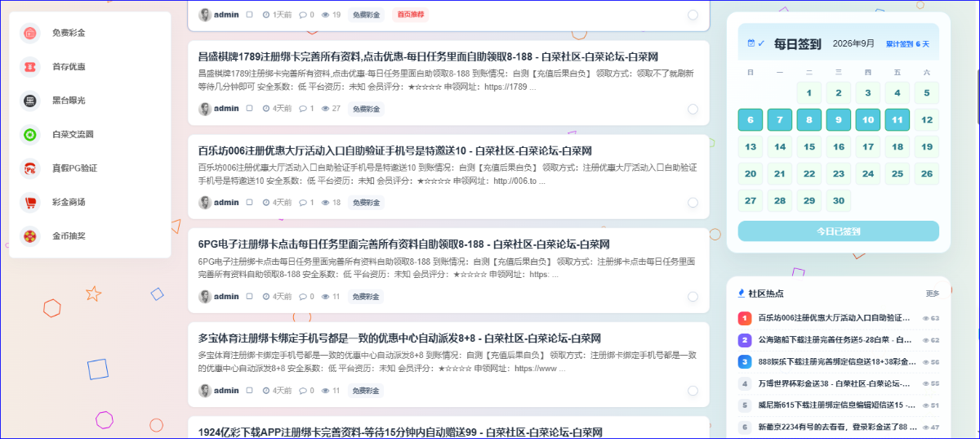The image size is (980, 439).
Task: Open hot topic 万博世界杯彩金送38
Action: click(x=835, y=383)
